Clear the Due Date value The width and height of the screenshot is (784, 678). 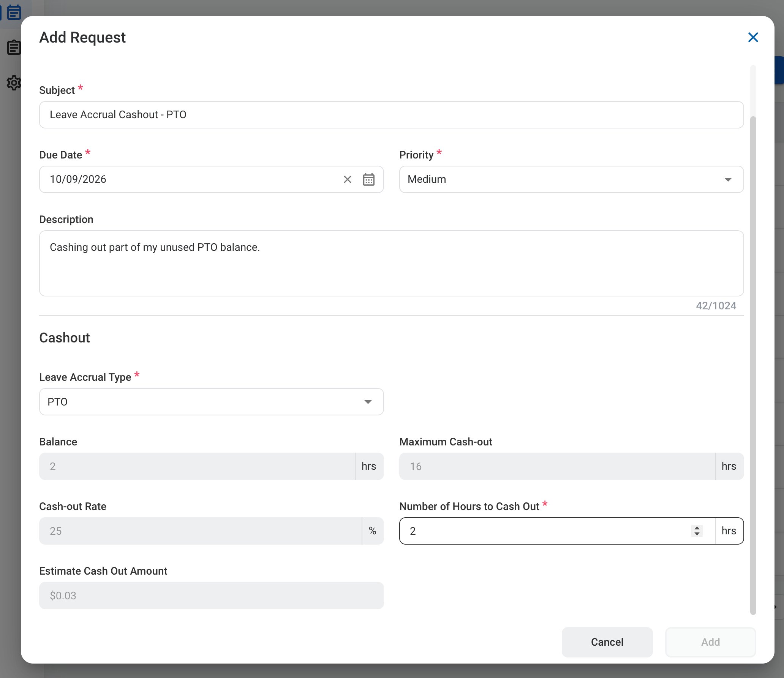[x=347, y=179]
